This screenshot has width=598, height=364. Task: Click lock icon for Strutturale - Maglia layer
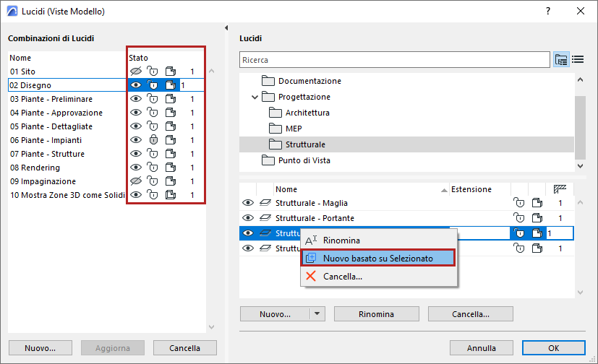tap(518, 204)
